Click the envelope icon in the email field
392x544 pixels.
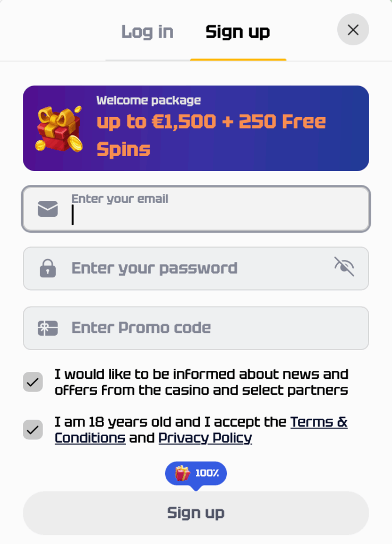click(47, 209)
